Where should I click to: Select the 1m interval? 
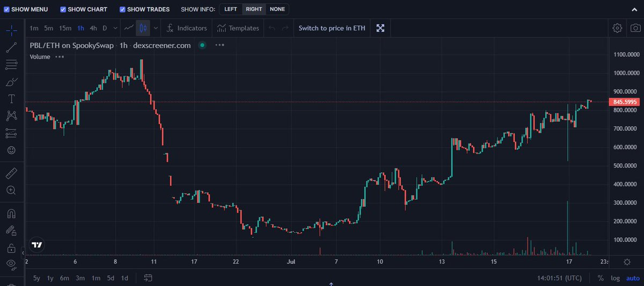pos(34,28)
